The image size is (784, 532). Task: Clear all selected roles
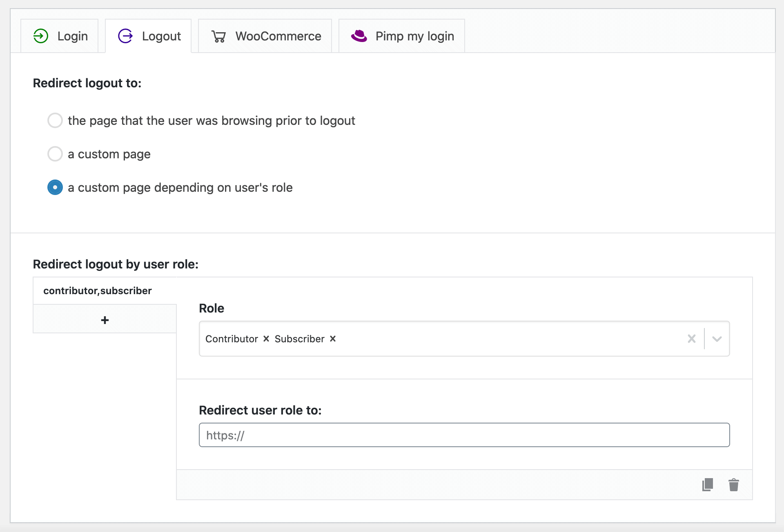click(x=692, y=339)
